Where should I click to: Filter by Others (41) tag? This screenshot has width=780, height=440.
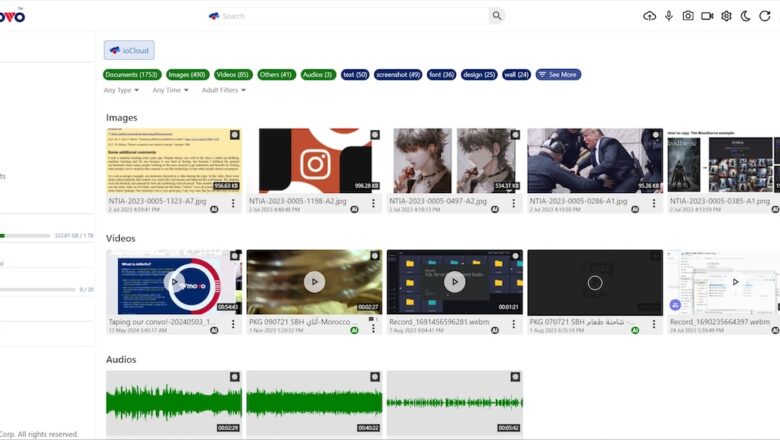(x=276, y=75)
